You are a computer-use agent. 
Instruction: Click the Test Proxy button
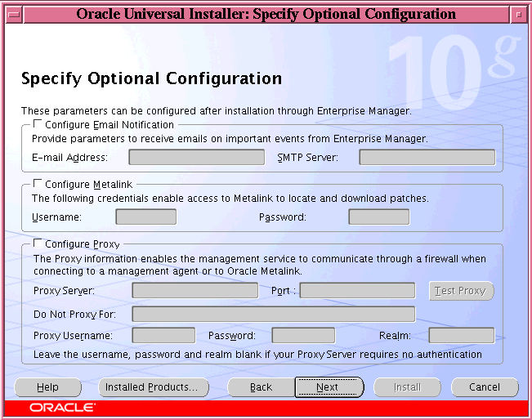coord(461,291)
